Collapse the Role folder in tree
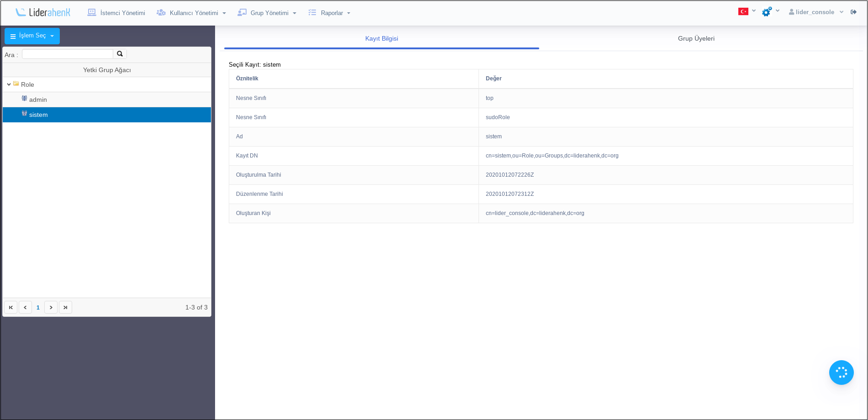 pyautogui.click(x=9, y=84)
